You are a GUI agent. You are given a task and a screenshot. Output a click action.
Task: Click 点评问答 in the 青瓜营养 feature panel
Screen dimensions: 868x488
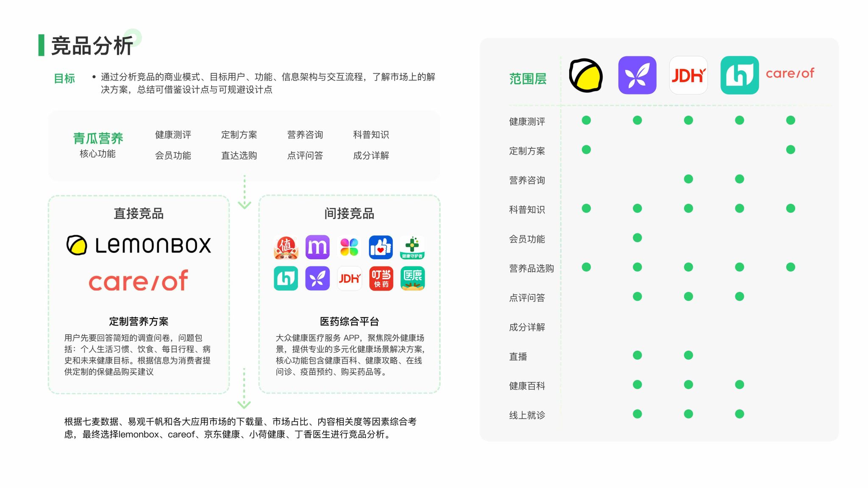click(305, 155)
